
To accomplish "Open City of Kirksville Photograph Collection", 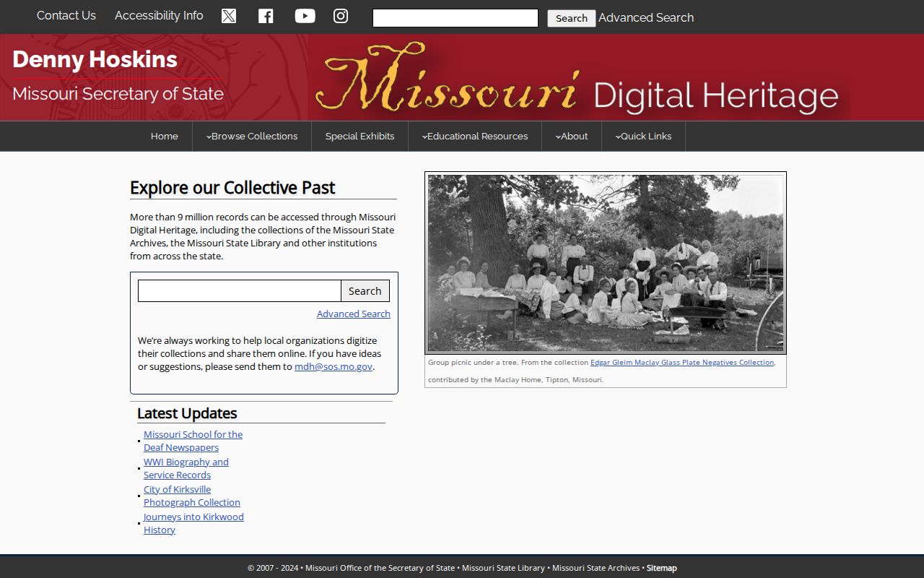I will point(192,496).
